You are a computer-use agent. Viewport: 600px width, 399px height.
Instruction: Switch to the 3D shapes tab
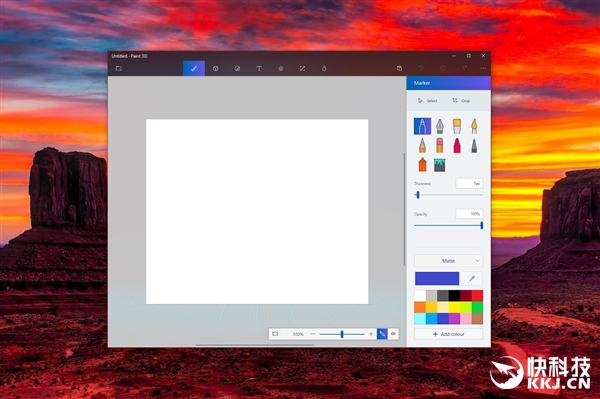coord(215,68)
